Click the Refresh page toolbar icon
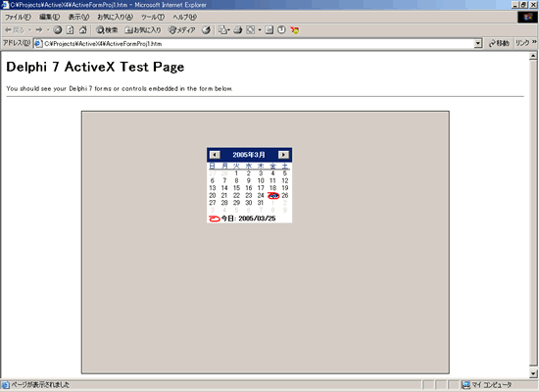Image resolution: width=539 pixels, height=392 pixels. coord(70,30)
